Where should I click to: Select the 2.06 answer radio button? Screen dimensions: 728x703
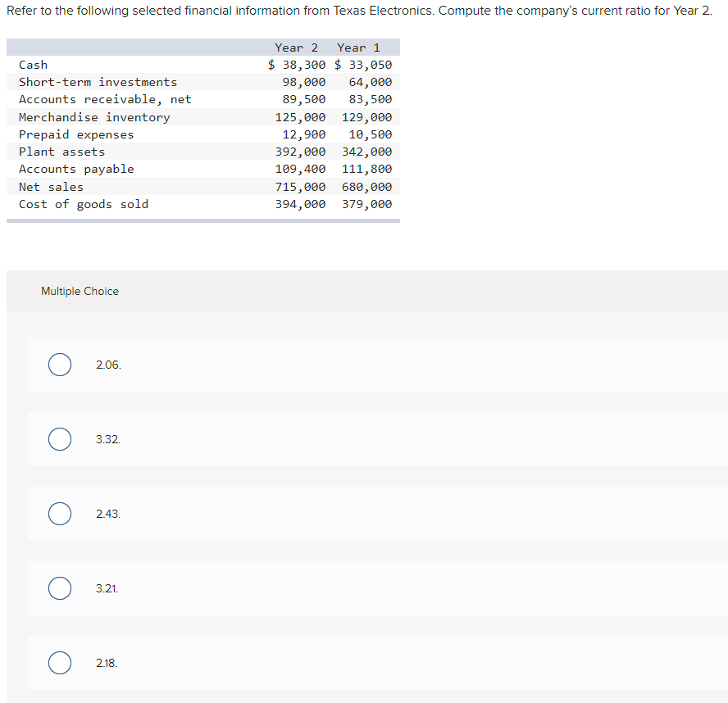click(60, 365)
